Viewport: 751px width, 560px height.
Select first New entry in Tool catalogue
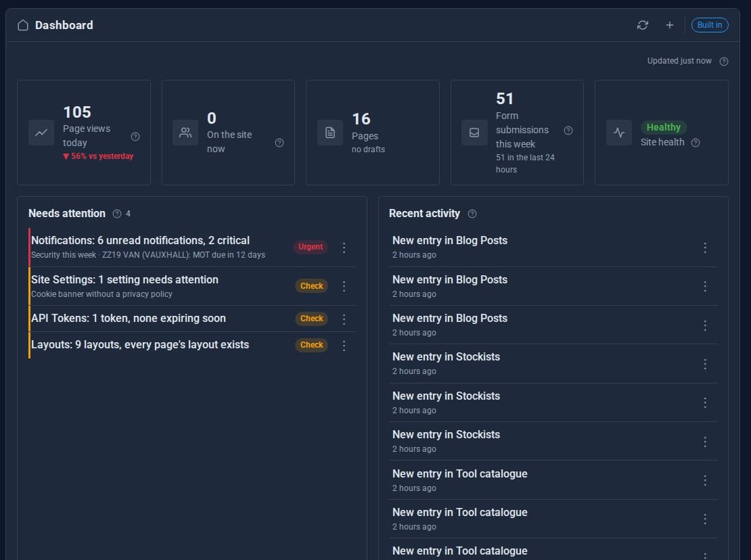click(553, 480)
